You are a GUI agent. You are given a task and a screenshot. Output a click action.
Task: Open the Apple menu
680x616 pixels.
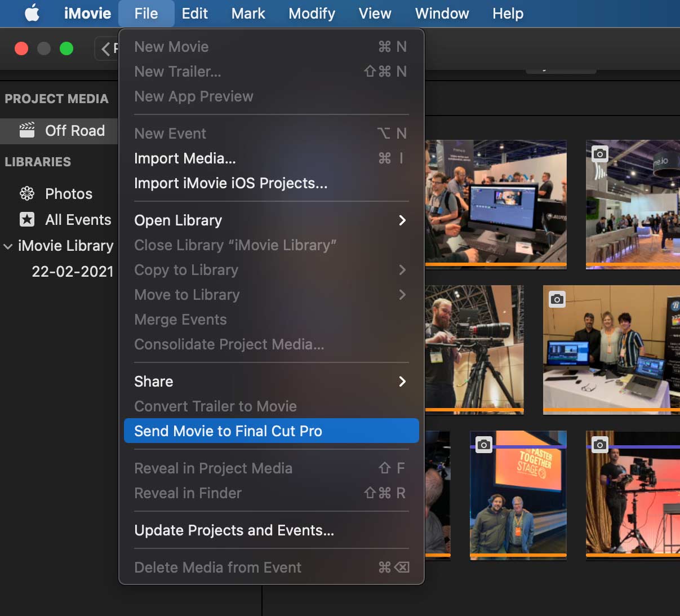(32, 13)
